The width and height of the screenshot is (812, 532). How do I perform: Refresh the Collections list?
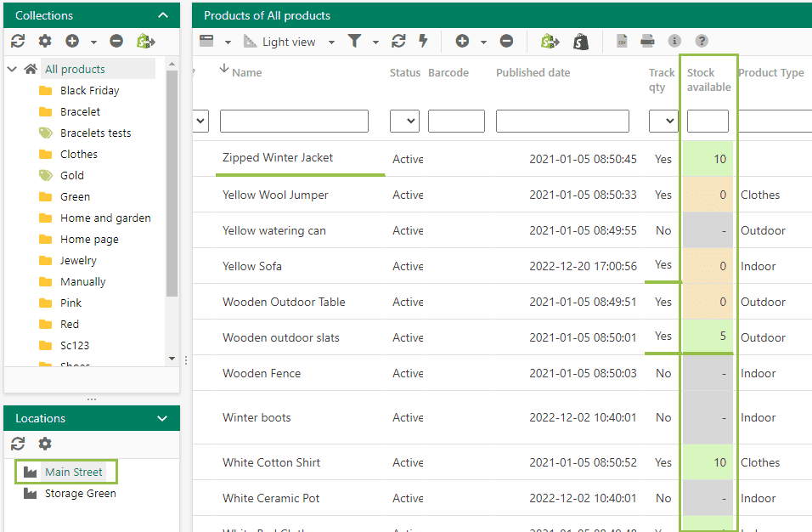(x=18, y=41)
